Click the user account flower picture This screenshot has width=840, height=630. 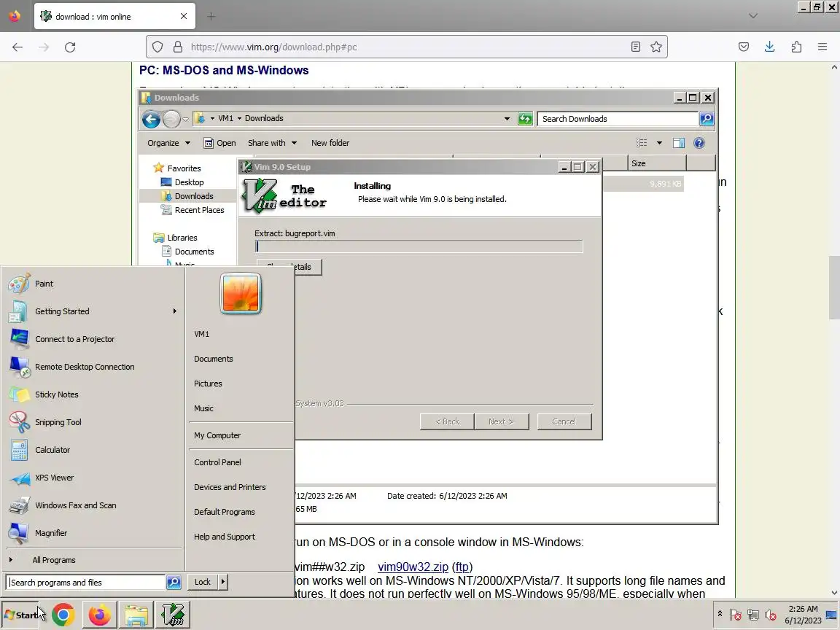click(241, 294)
